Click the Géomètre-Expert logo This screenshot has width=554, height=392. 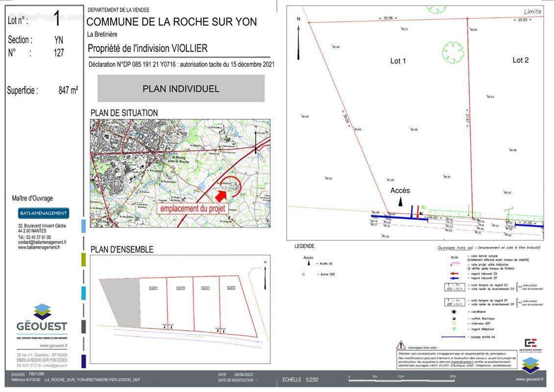point(530,344)
